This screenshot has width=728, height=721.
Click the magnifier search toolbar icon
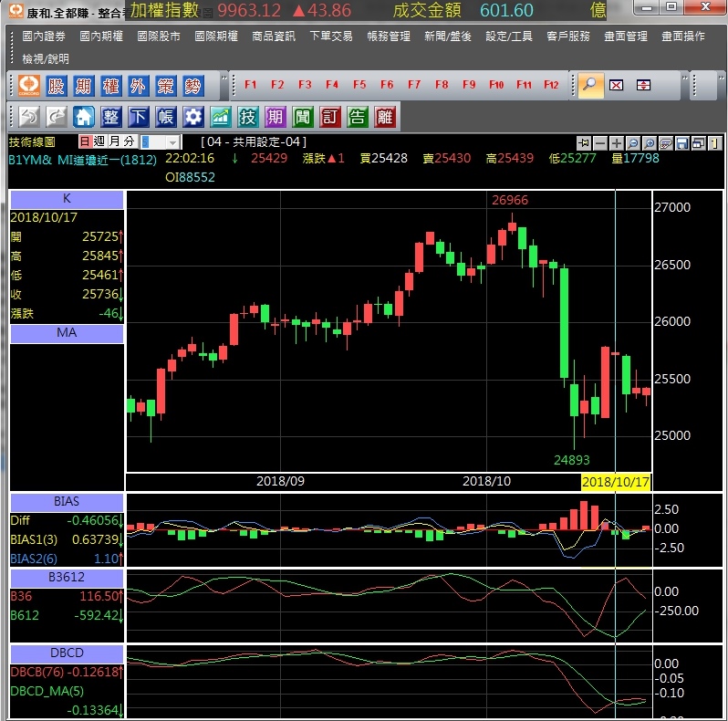click(590, 85)
